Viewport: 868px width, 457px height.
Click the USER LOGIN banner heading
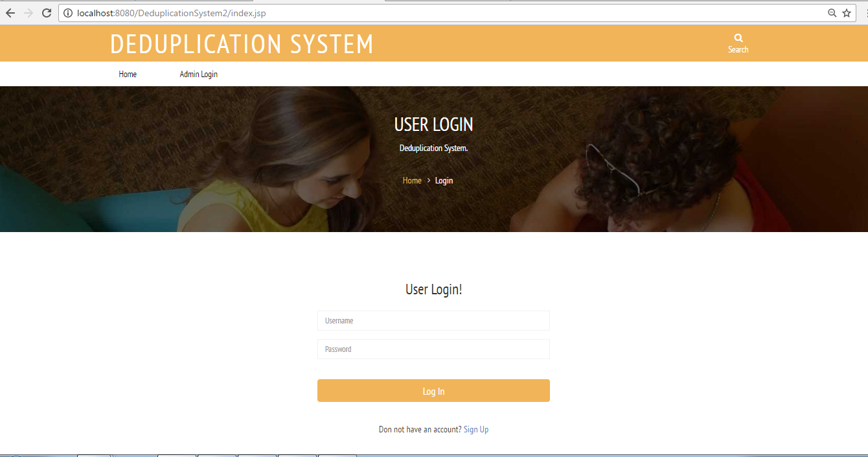(x=433, y=124)
